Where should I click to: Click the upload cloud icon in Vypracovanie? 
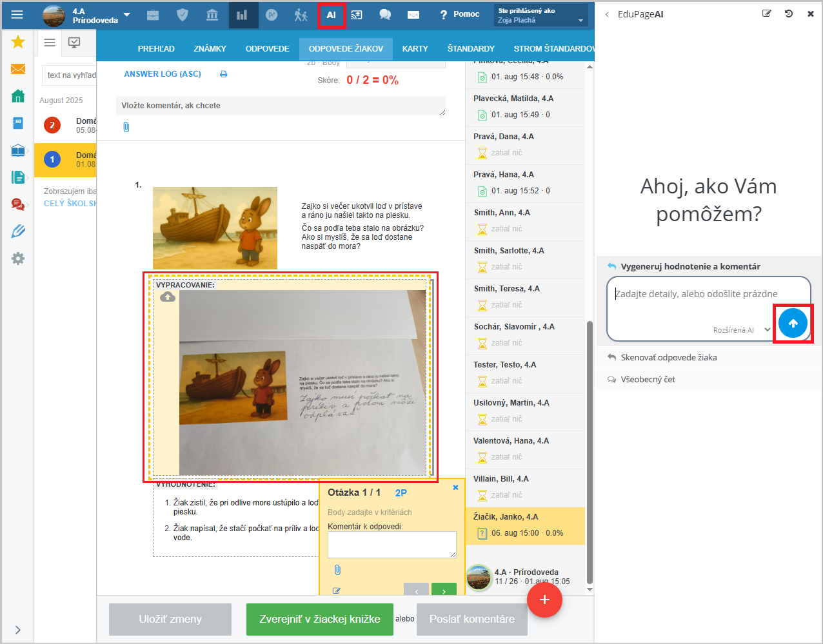tap(168, 297)
